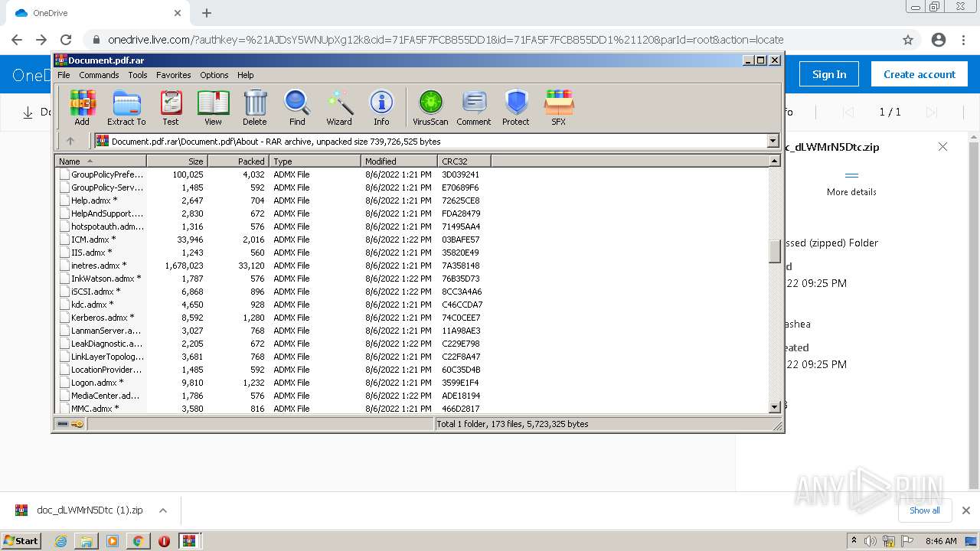Sort the list by the Type column

coord(315,161)
